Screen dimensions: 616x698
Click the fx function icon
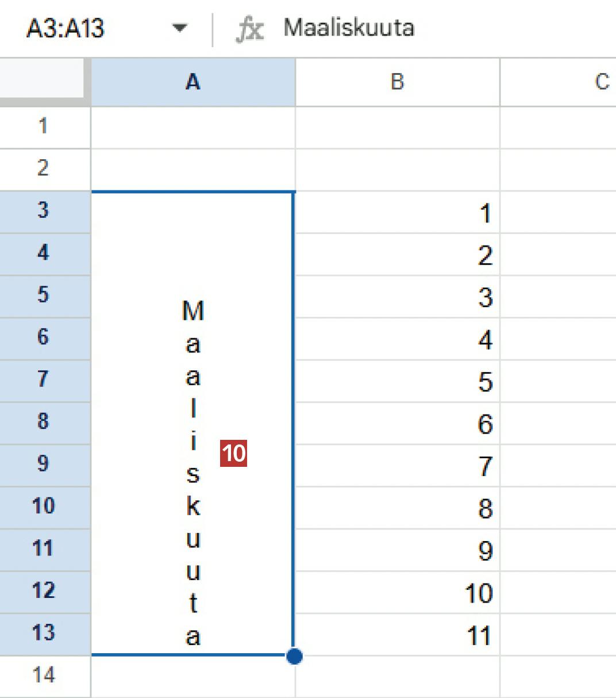tap(249, 29)
